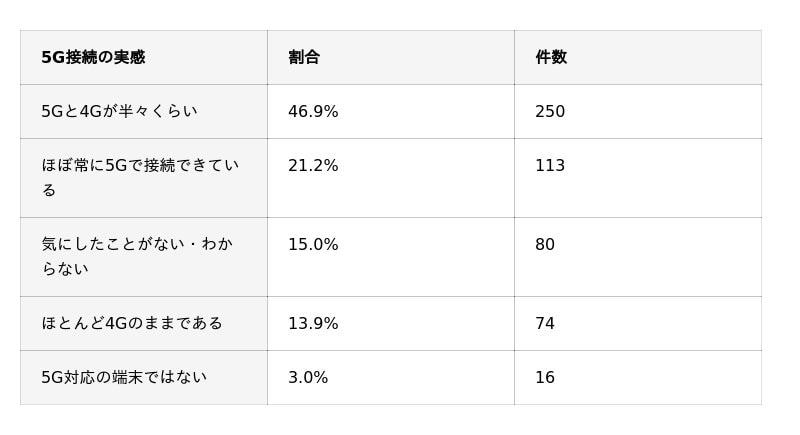Click the 250 count cell
The height and width of the screenshot is (435, 800).
point(550,111)
